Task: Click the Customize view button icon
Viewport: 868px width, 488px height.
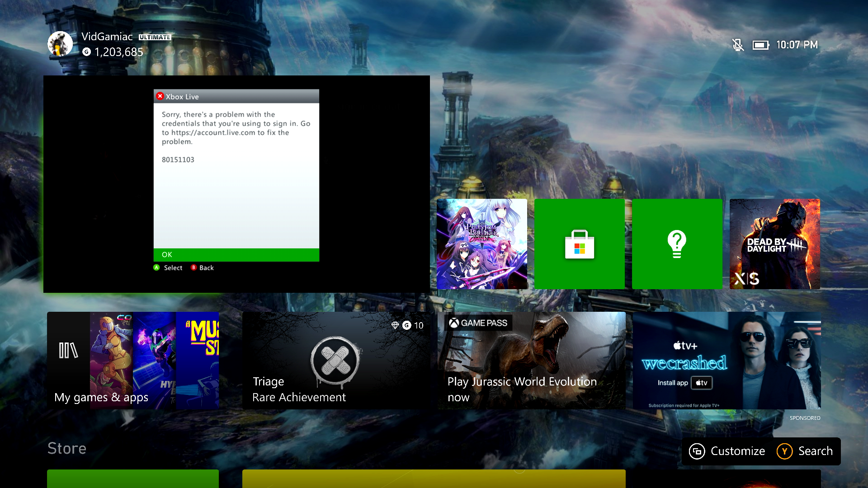Action: coord(697,451)
